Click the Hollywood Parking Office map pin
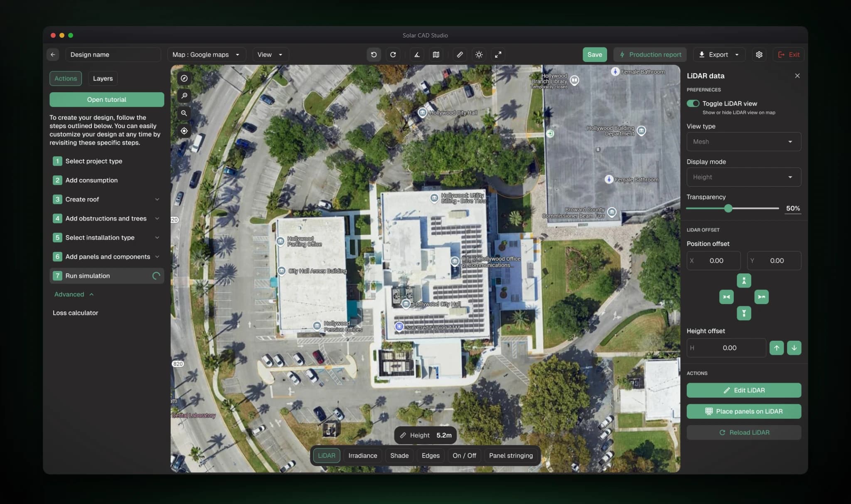This screenshot has width=851, height=504. (280, 241)
